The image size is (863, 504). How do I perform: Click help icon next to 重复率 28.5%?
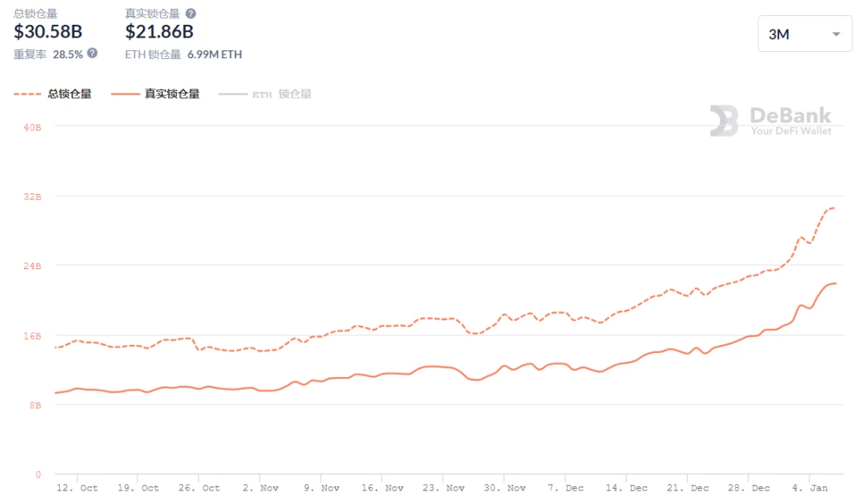tap(93, 54)
